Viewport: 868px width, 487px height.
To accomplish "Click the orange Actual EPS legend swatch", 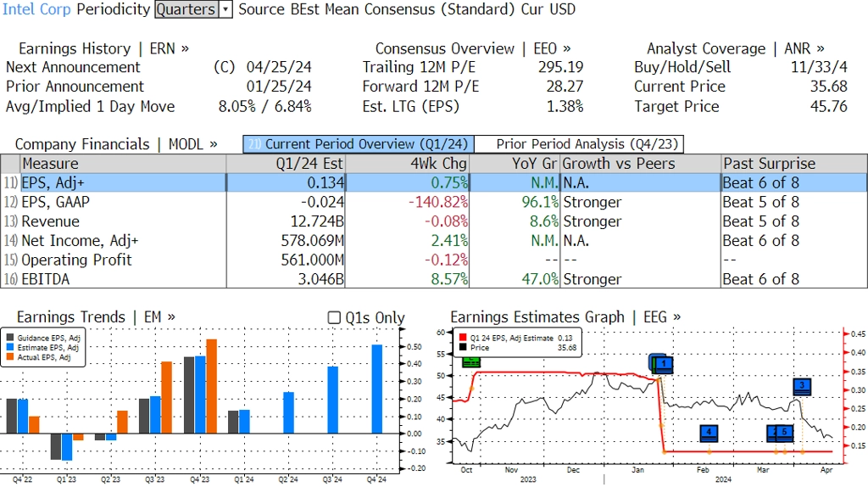I will 10,357.
